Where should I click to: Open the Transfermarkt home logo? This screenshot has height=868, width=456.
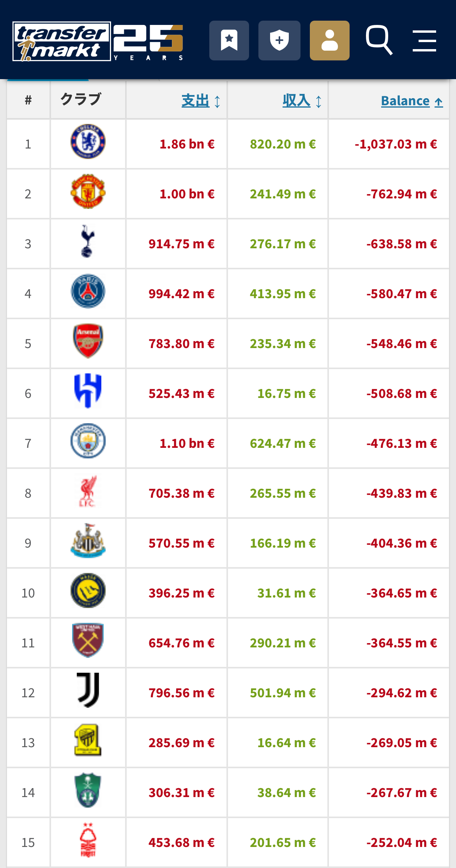point(62,41)
